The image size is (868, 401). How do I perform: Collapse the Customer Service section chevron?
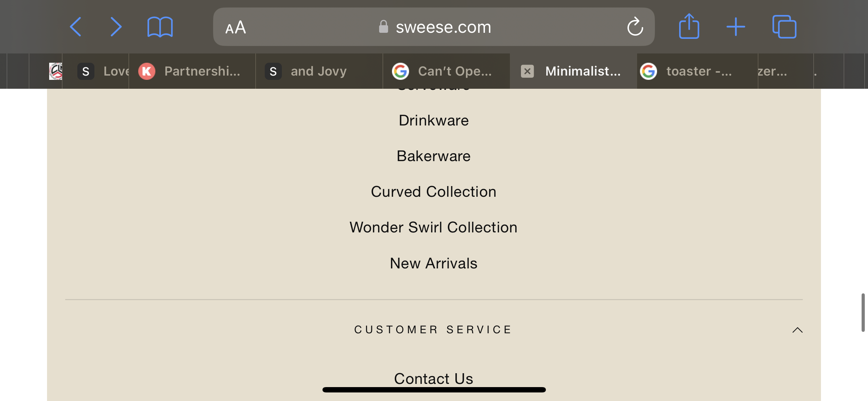(797, 330)
